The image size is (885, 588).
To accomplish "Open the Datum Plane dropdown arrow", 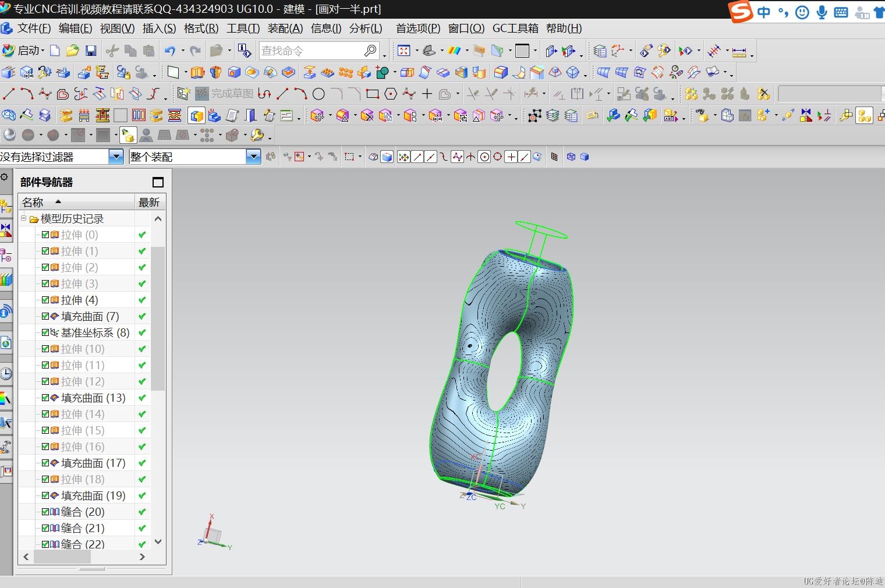I will point(185,73).
